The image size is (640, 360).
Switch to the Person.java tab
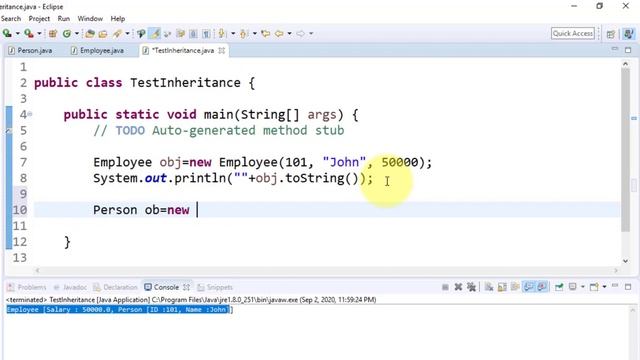tap(30, 51)
